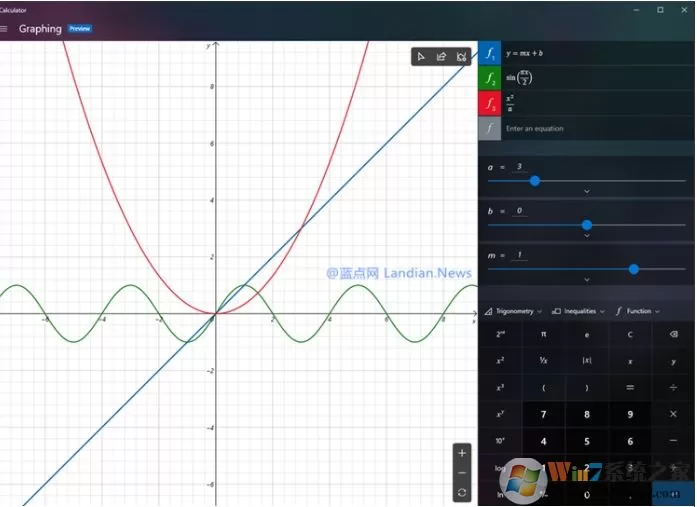Toggle visibility of red f3 parabola
Screen dimensions: 697x507
click(x=490, y=103)
